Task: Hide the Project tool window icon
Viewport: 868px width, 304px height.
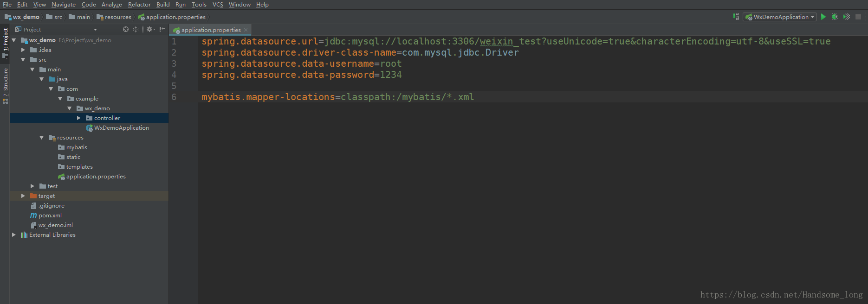Action: (162, 29)
